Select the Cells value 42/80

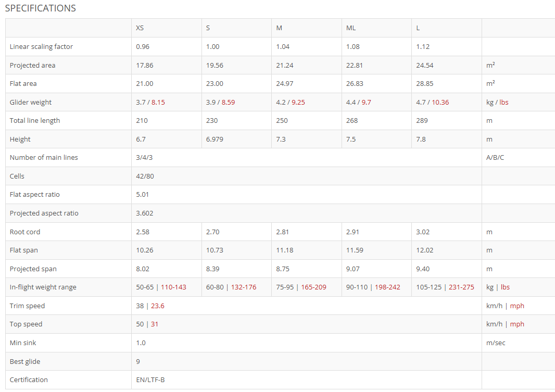[145, 176]
